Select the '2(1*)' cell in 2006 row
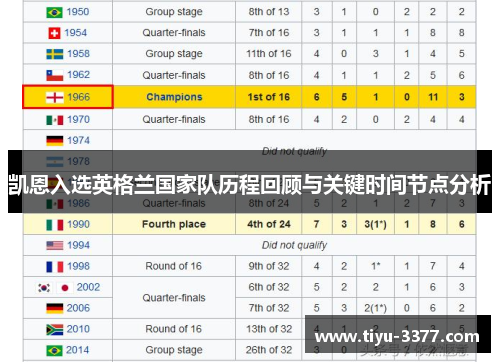The height and width of the screenshot is (362, 500). coord(375,308)
